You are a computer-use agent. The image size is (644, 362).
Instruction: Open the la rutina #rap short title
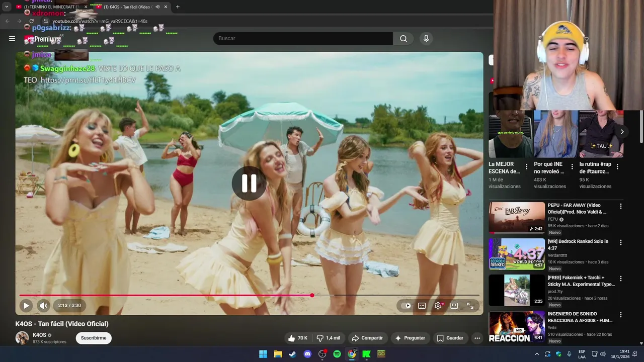click(x=595, y=168)
